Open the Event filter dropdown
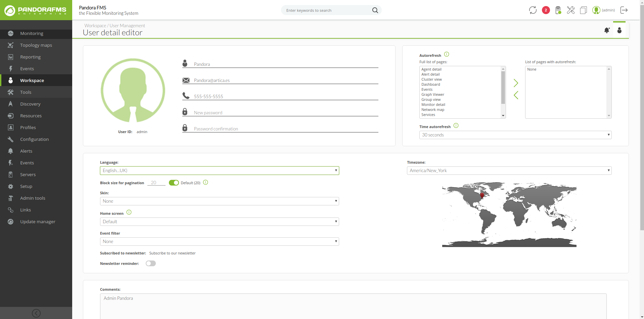The image size is (644, 319). 220,241
